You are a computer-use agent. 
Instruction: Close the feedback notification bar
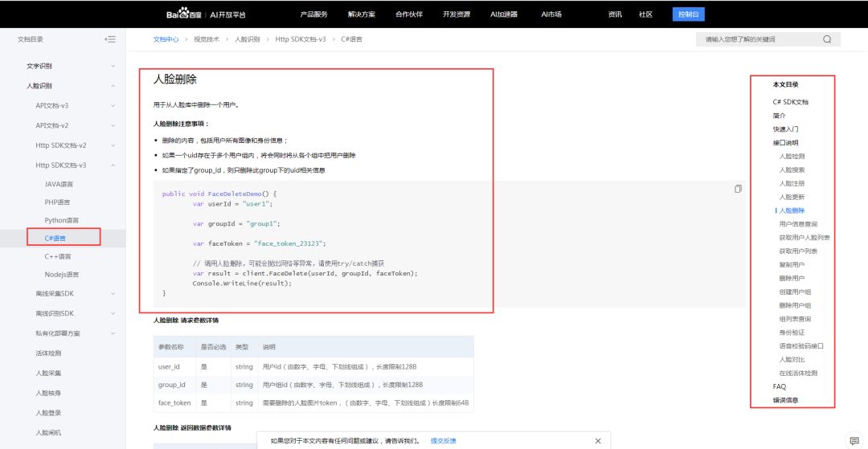[x=597, y=440]
